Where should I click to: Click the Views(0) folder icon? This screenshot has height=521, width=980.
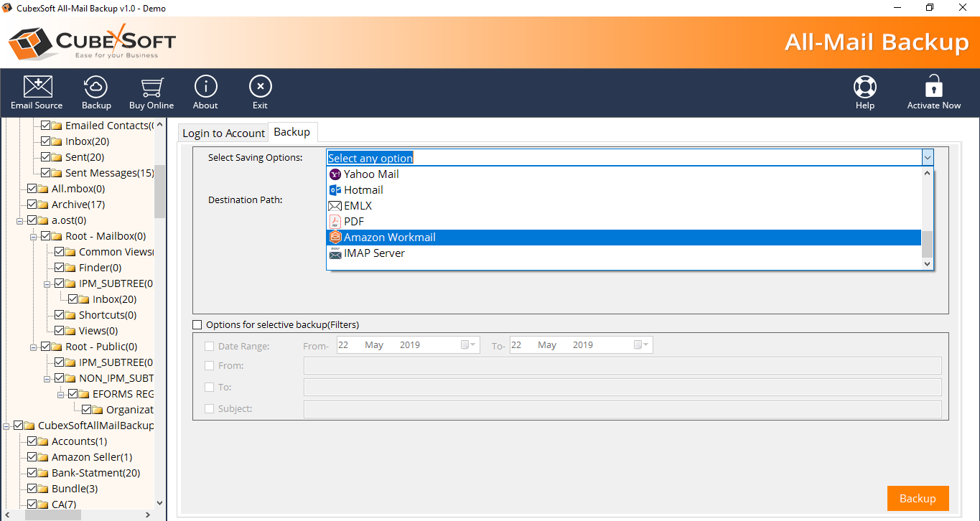[x=70, y=331]
